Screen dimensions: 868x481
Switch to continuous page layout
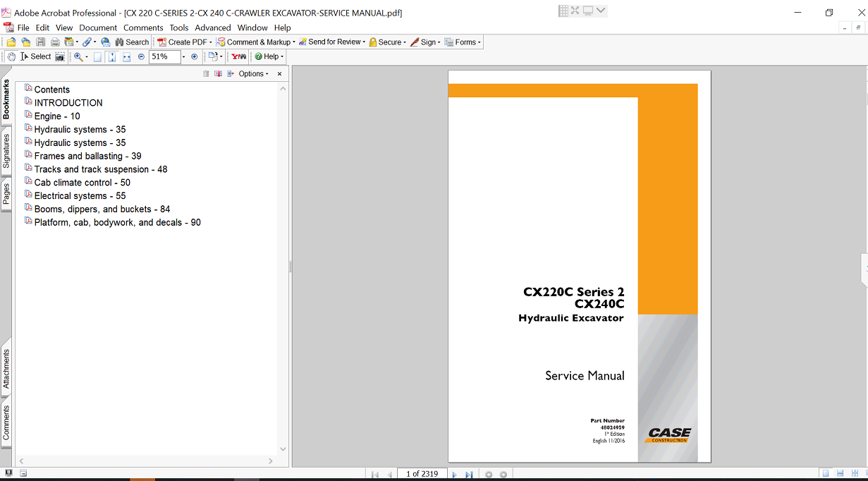pos(840,473)
